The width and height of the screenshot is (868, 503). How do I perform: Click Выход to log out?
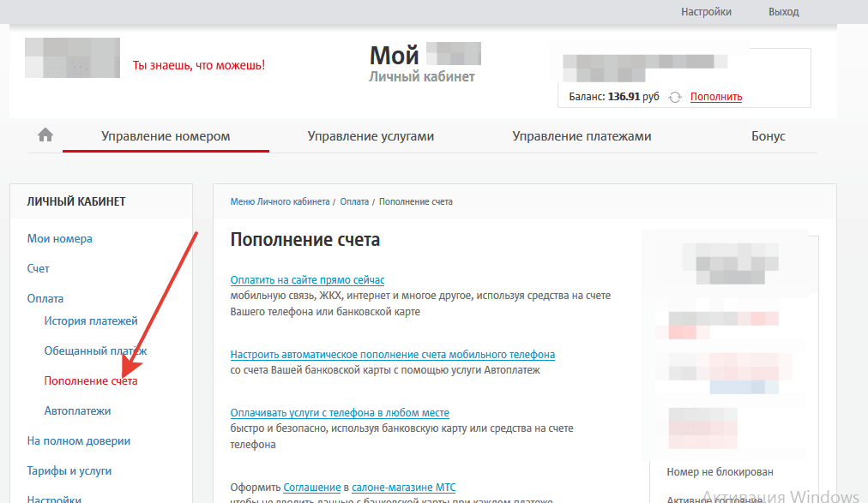(783, 12)
